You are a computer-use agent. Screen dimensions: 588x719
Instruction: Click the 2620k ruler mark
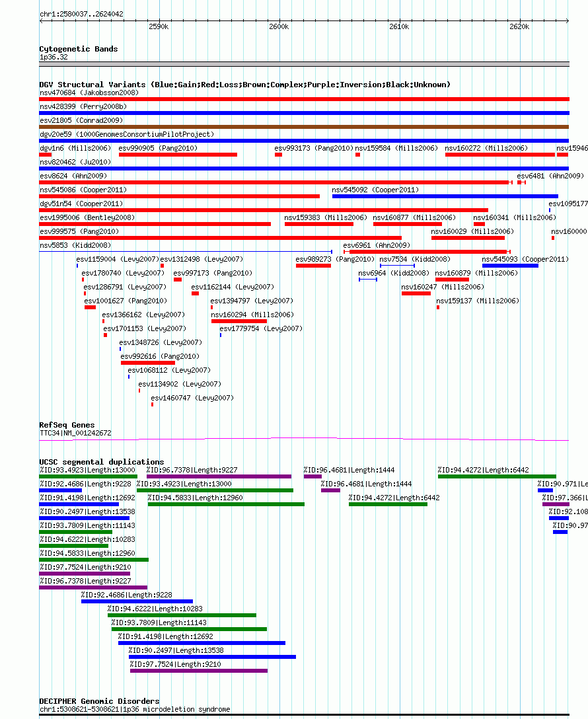pyautogui.click(x=519, y=26)
